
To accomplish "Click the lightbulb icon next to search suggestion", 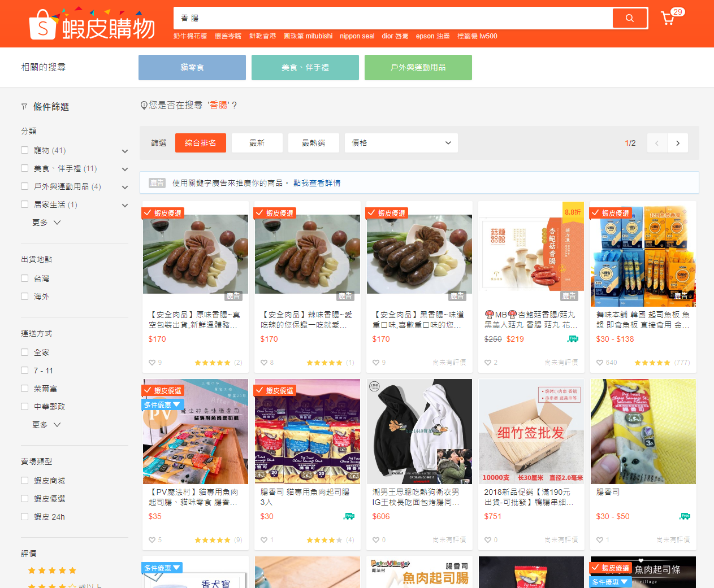I will [144, 106].
